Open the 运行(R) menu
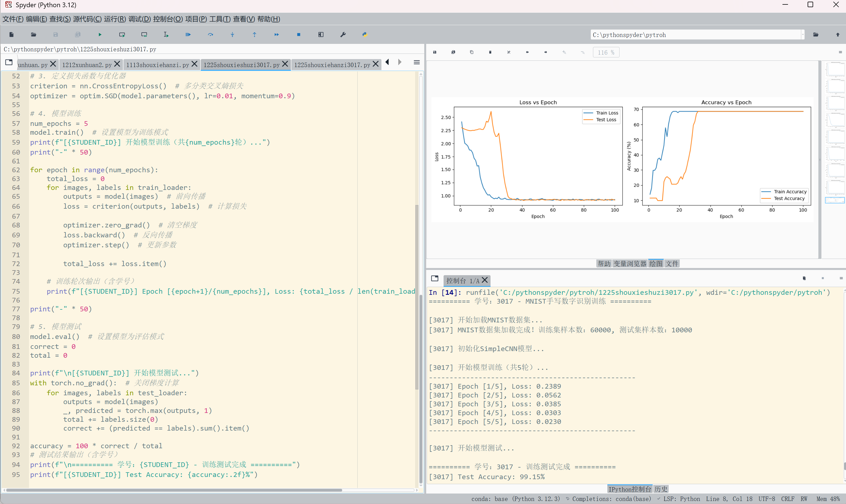The width and height of the screenshot is (846, 504). 115,19
